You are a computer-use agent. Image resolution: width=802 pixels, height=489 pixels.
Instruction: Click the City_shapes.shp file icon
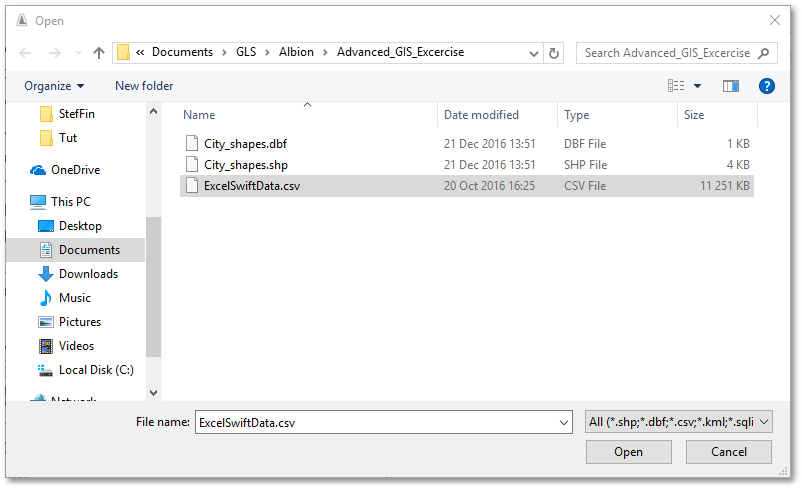click(192, 164)
